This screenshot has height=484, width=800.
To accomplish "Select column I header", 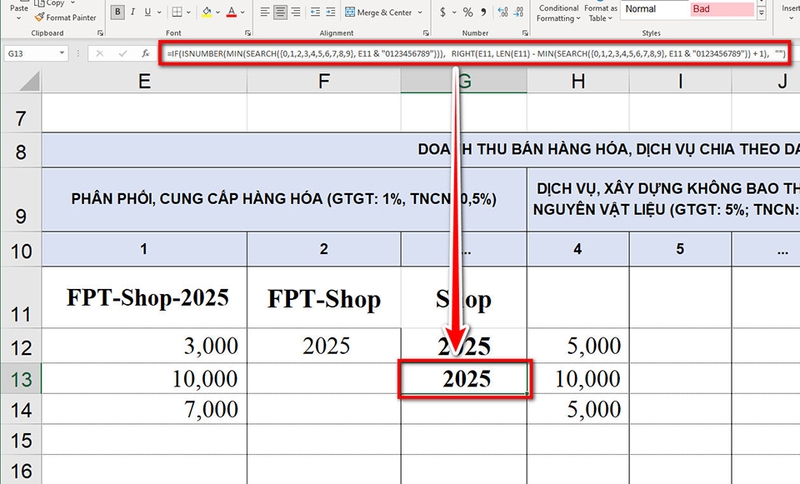I will [x=680, y=81].
